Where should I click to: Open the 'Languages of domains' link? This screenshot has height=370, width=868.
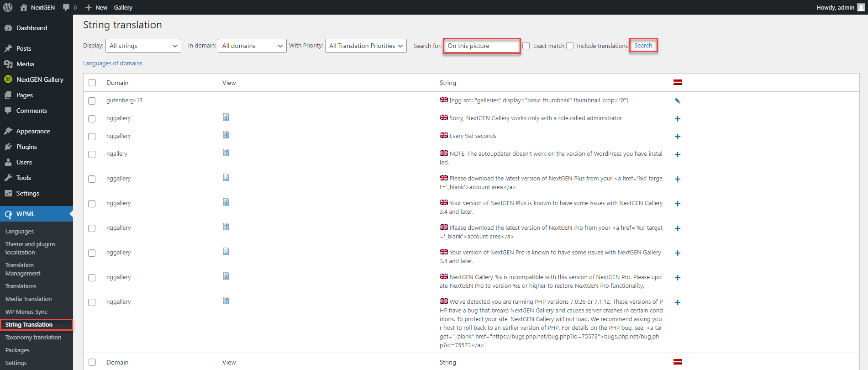(112, 63)
